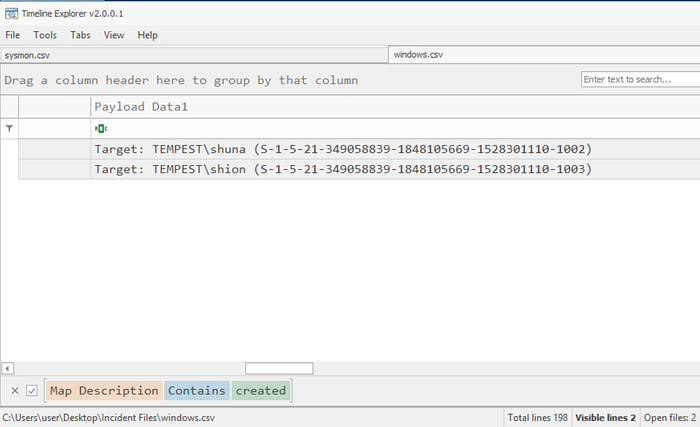Viewport: 700px width, 427px height.
Task: Click the horizontal scrollbar left arrow
Action: pyautogui.click(x=8, y=368)
